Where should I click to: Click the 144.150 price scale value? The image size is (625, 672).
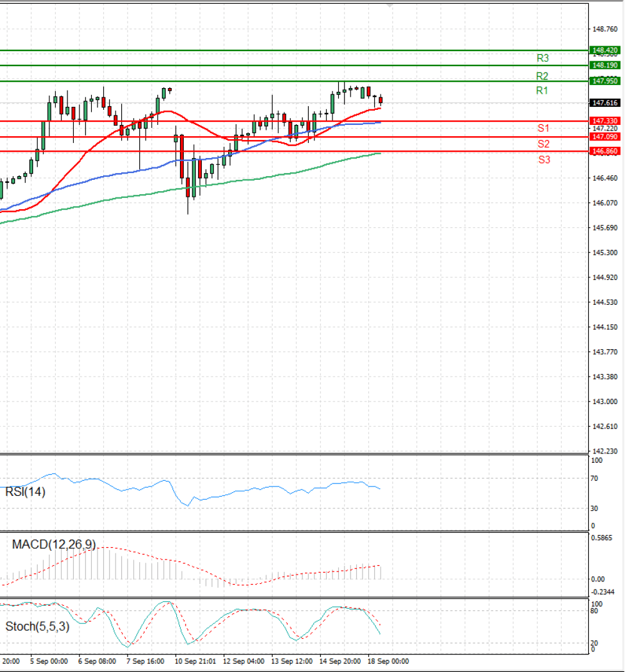pyautogui.click(x=605, y=327)
